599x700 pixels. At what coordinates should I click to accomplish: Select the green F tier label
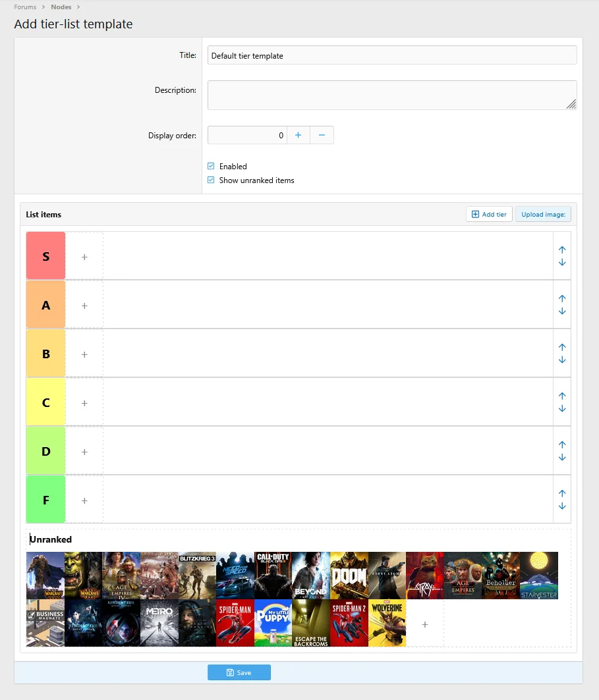click(45, 499)
